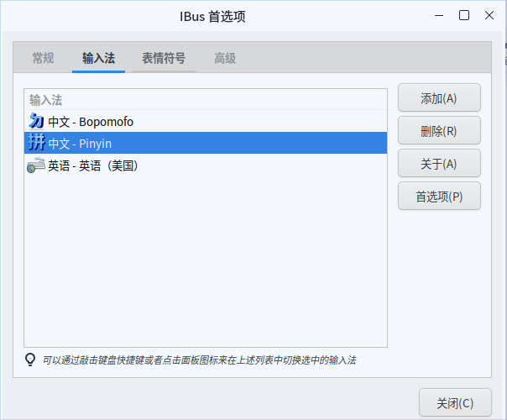Viewport: 507px width, 420px height.
Task: Click the Bopomofo input method icon
Action: coord(36,121)
